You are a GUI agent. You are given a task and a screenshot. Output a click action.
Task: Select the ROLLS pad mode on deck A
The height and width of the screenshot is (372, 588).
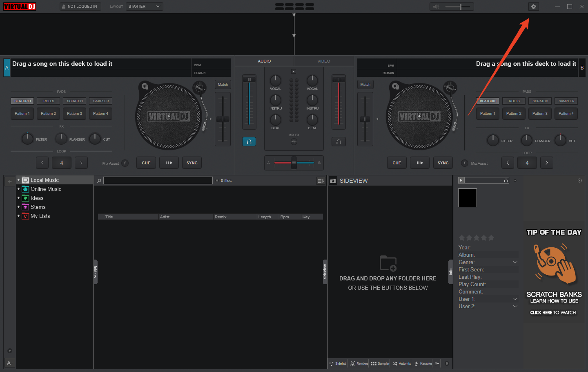[49, 101]
